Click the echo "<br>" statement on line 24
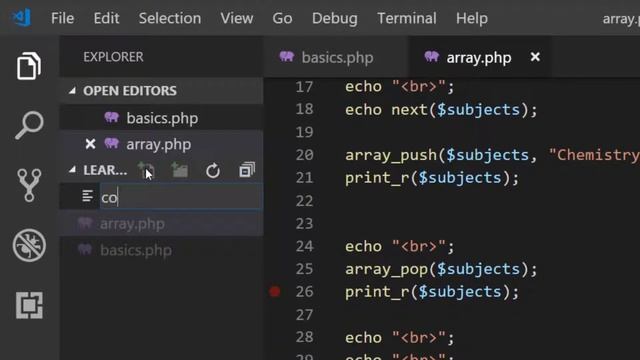This screenshot has height=360, width=640. pos(399,247)
